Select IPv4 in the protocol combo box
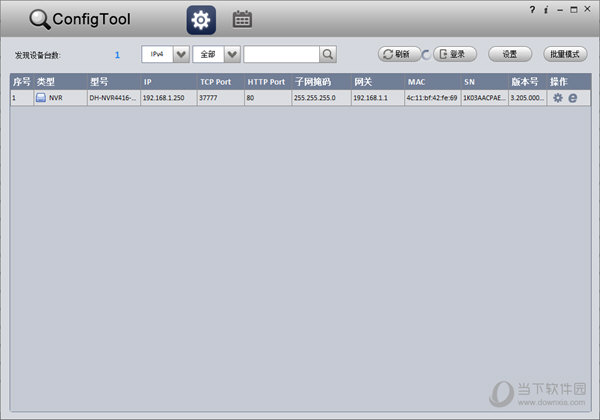Viewport: 600px width, 420px height. coord(157,54)
